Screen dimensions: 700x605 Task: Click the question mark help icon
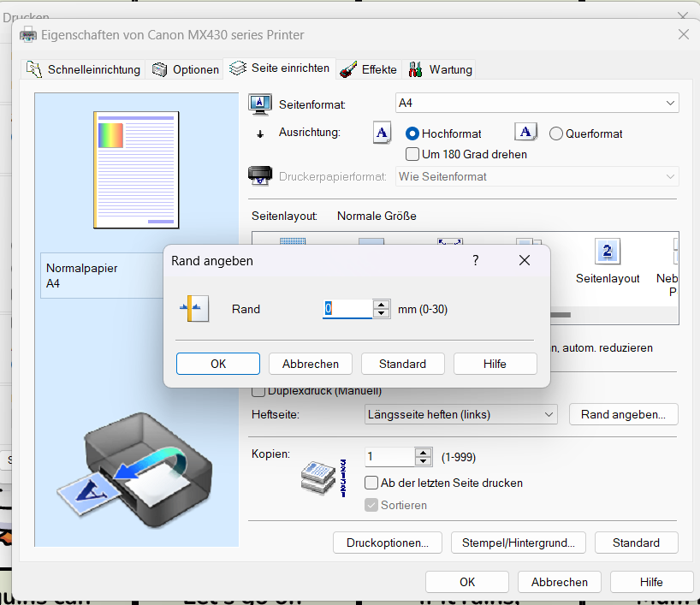(476, 260)
